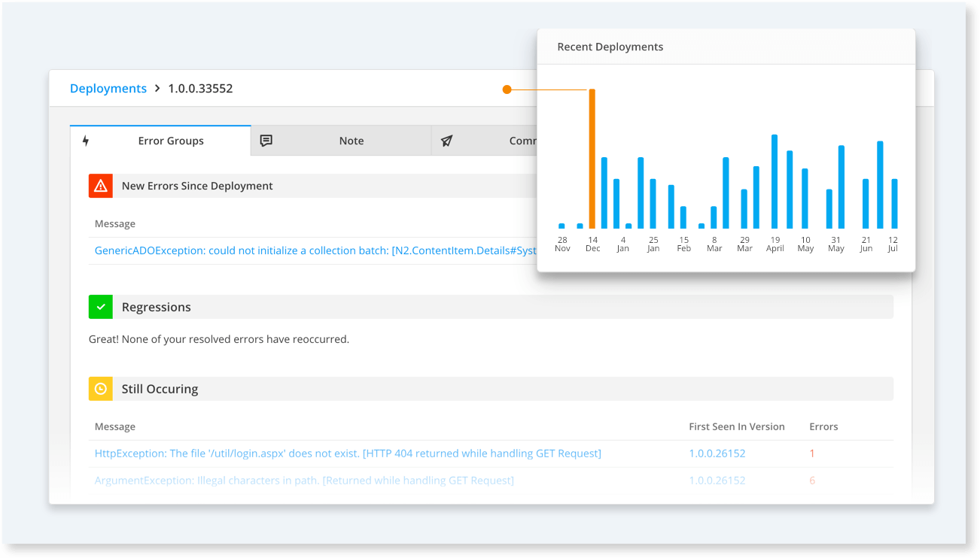Click the 8 Mar axis label

714,244
